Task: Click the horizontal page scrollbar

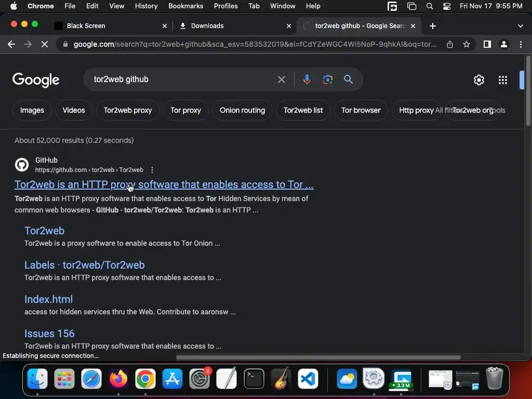Action: pyautogui.click(x=318, y=357)
